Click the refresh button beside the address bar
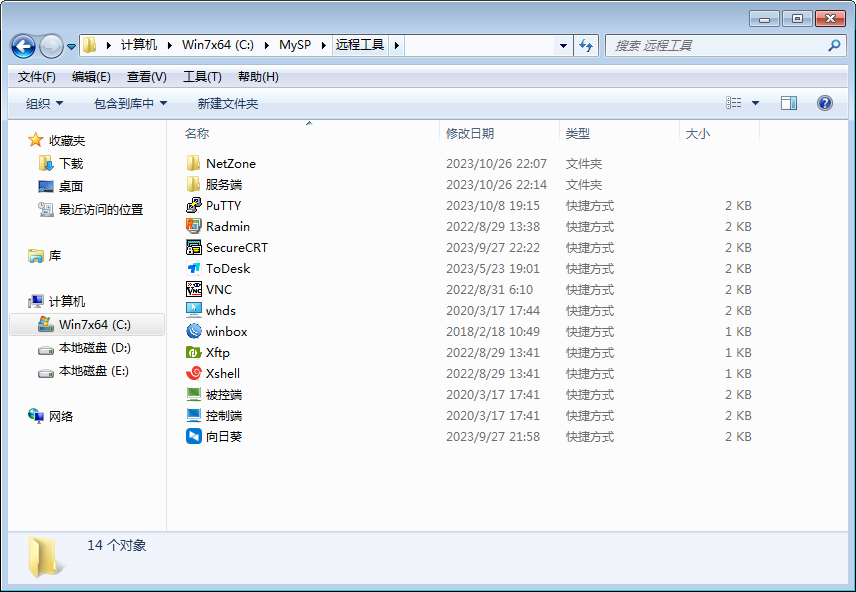 pyautogui.click(x=587, y=46)
